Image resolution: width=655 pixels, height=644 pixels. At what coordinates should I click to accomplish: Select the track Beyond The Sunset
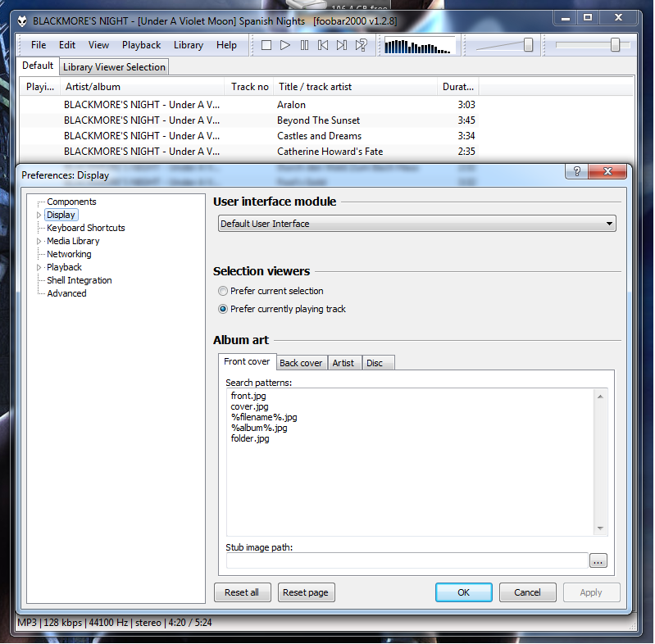pos(249,120)
